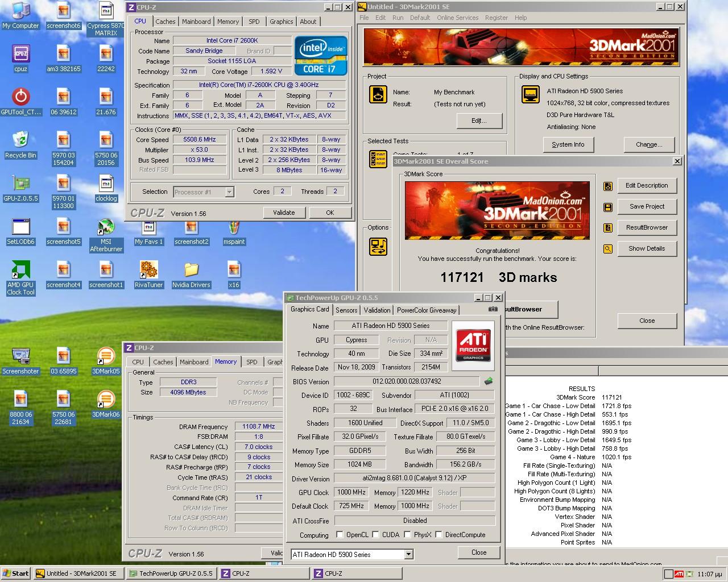Open x16 image file icon
Image resolution: width=728 pixels, height=582 pixels.
coord(234,275)
